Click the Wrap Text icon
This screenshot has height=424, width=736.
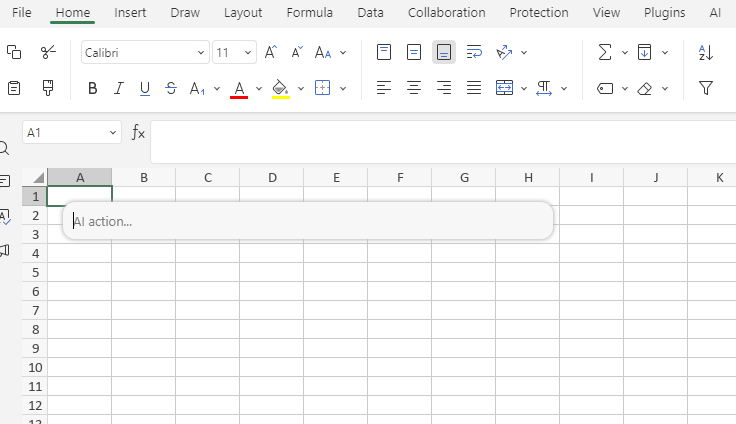(474, 52)
